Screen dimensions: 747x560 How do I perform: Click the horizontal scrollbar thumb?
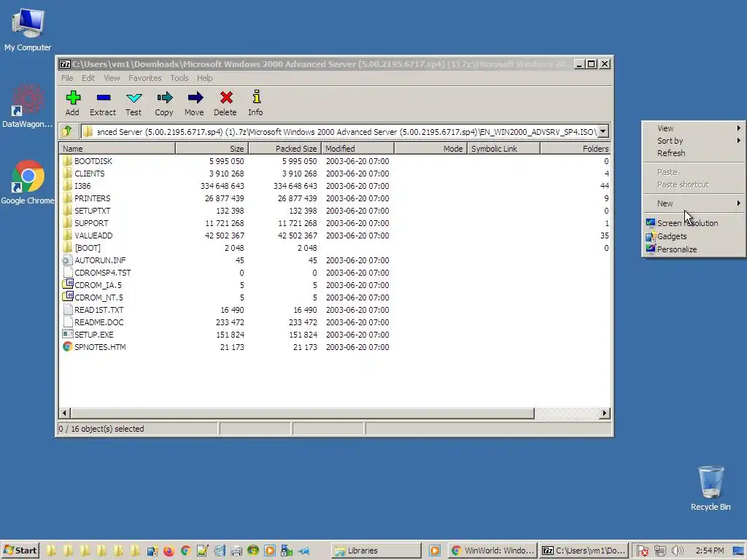(303, 413)
